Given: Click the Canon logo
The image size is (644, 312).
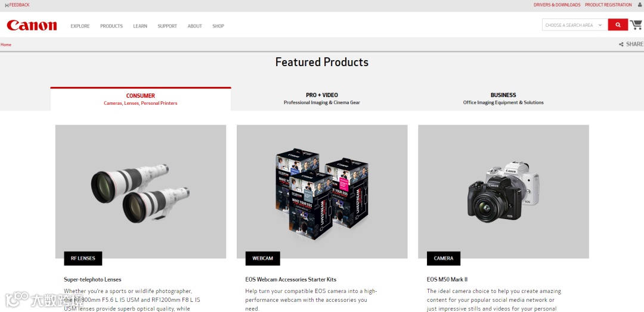Looking at the screenshot, I should (32, 26).
